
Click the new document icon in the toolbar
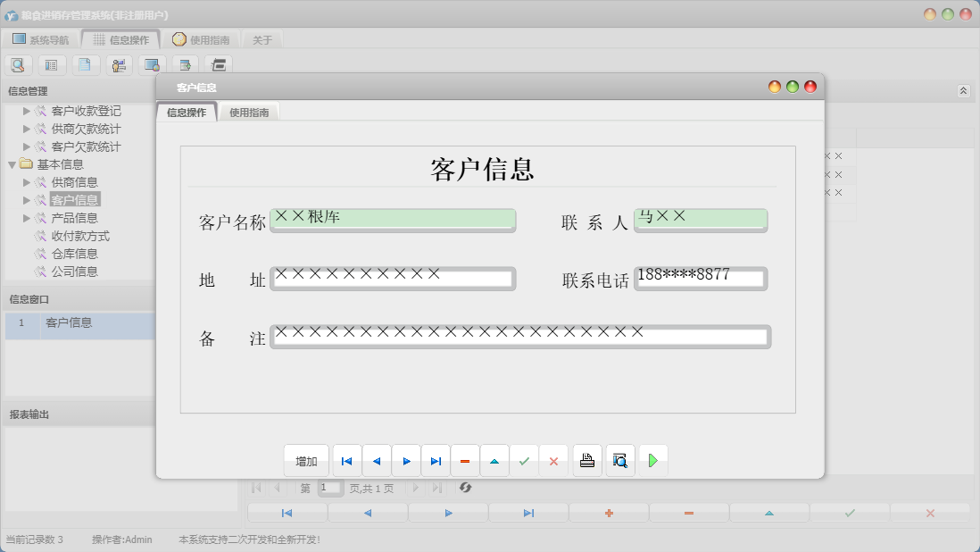coord(85,64)
